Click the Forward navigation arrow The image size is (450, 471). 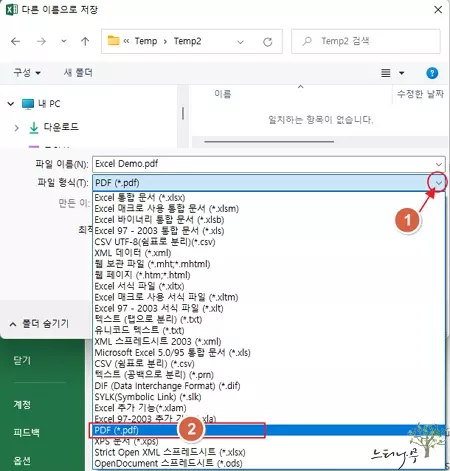coord(41,41)
